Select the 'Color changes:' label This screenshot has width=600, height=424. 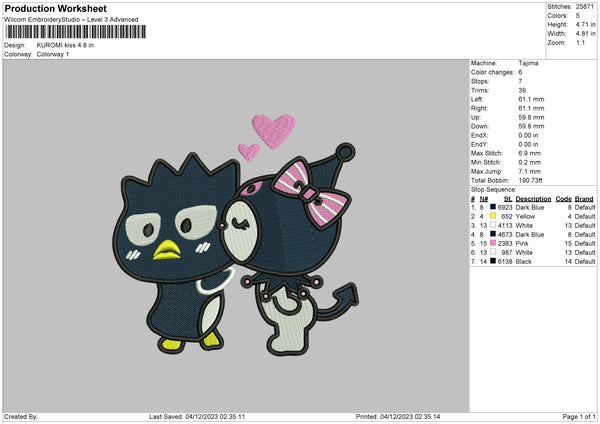pyautogui.click(x=492, y=72)
